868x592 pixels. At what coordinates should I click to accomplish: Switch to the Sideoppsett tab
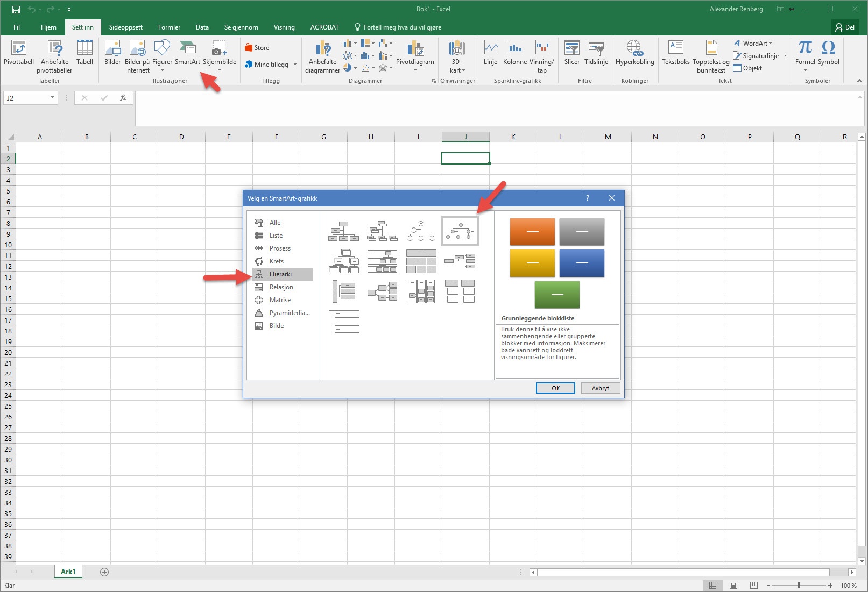tap(126, 27)
